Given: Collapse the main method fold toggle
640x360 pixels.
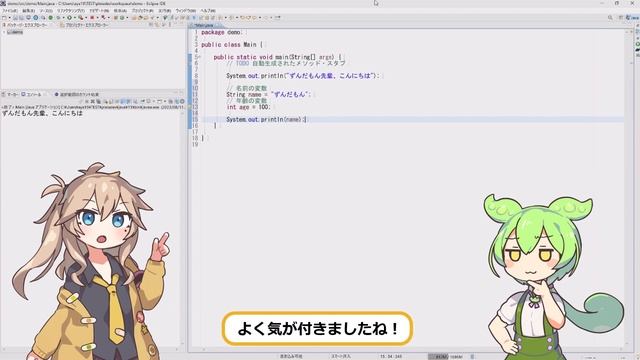Looking at the screenshot, I should (199, 57).
